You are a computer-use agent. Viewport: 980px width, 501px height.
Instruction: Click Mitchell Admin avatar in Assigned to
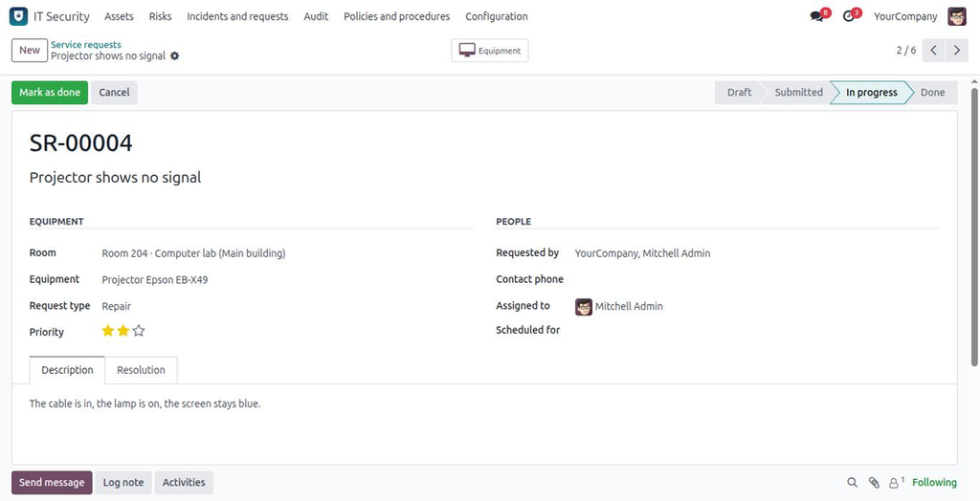583,306
